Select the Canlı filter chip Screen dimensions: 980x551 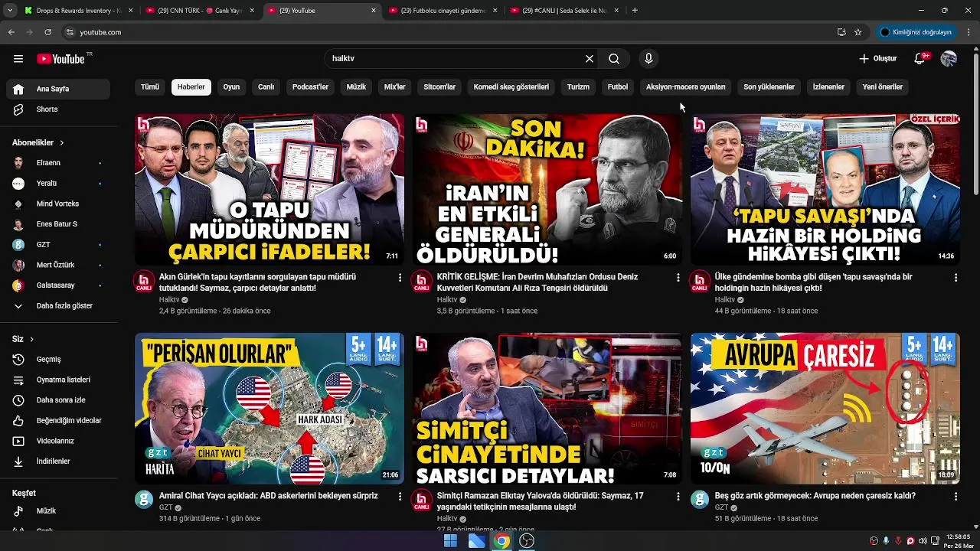point(266,87)
